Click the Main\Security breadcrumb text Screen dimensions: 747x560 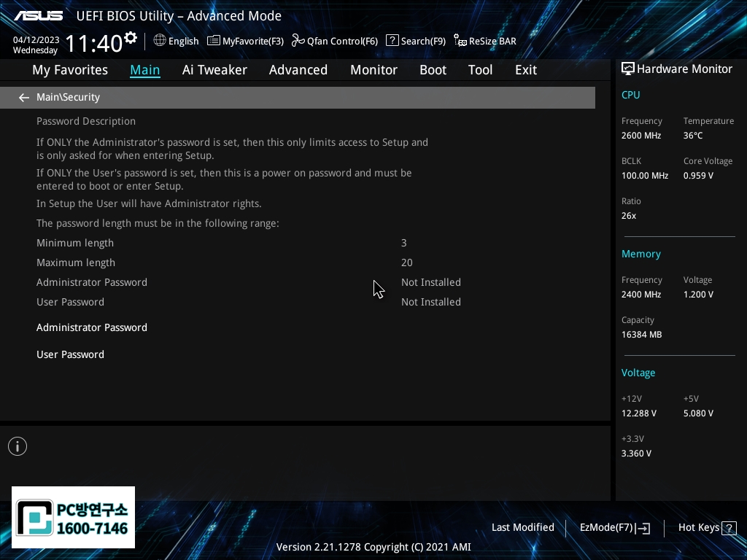coord(68,97)
